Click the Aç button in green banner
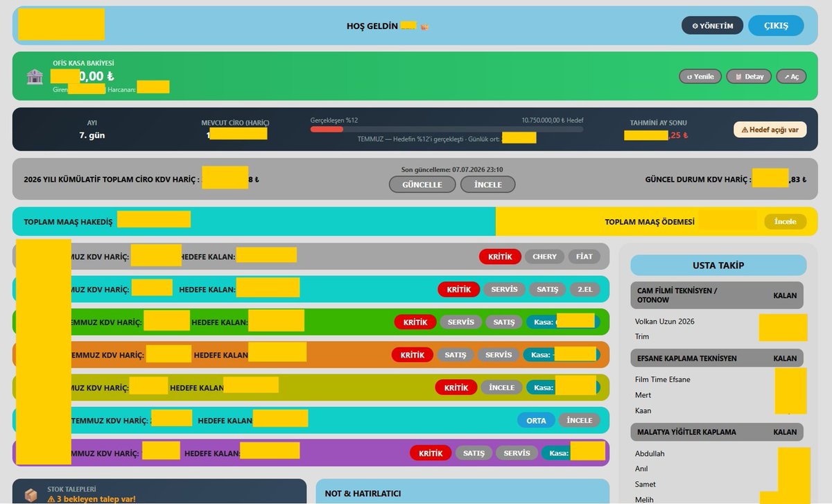This screenshot has width=832, height=504. pos(791,76)
